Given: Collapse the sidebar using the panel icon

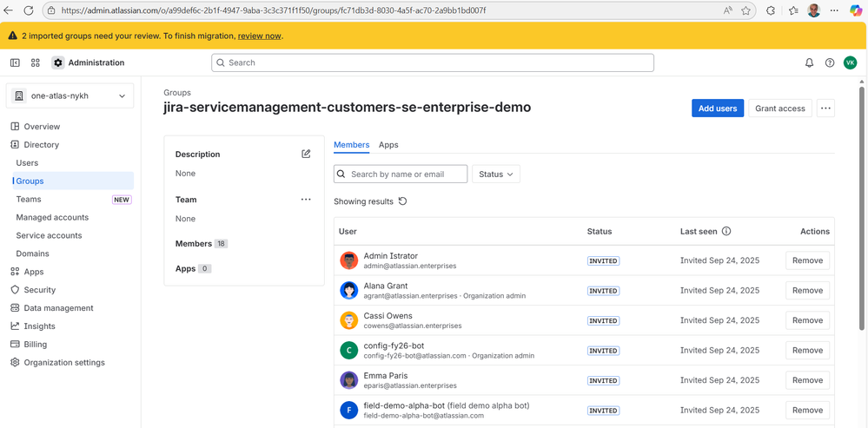Looking at the screenshot, I should pyautogui.click(x=15, y=63).
